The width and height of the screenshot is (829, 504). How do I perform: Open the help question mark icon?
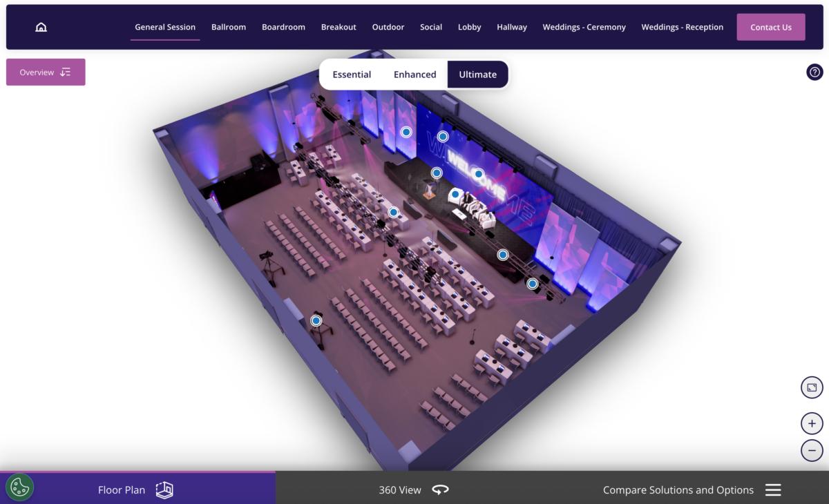click(814, 72)
